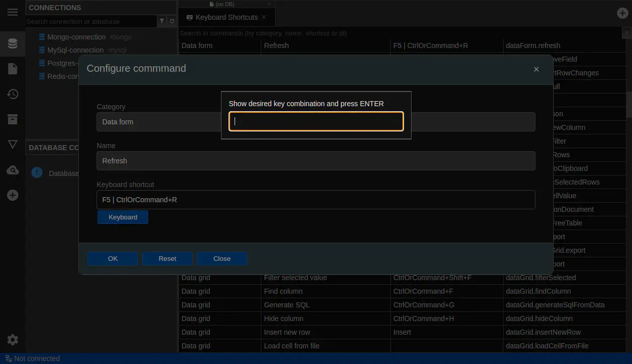This screenshot has height=364, width=632.
Task: Open the files sidebar icon
Action: tap(13, 69)
